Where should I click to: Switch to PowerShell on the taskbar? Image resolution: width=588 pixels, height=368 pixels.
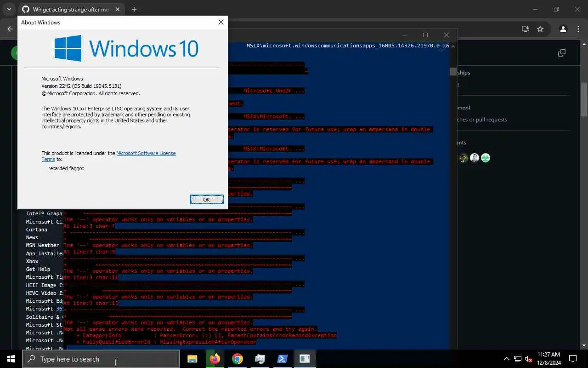[x=282, y=359]
